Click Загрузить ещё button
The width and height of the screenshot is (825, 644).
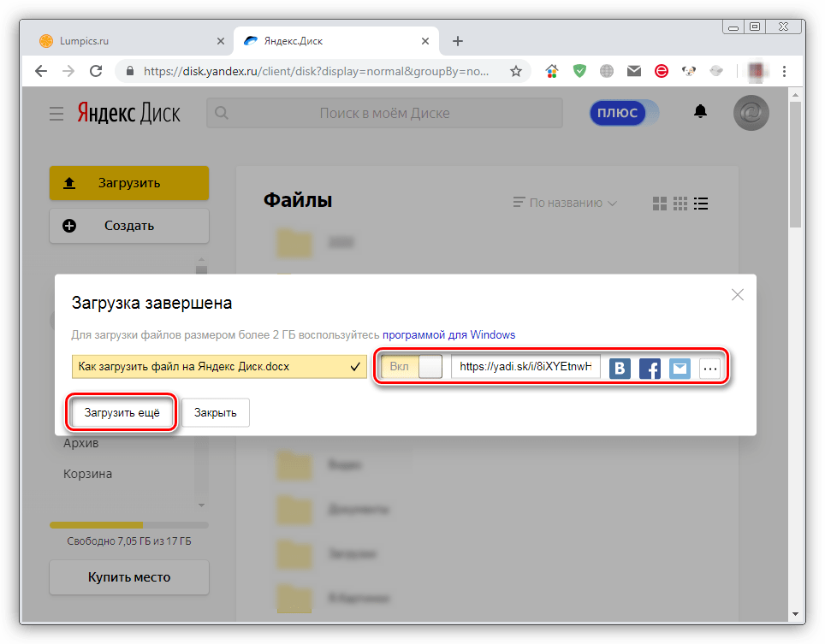pyautogui.click(x=122, y=413)
